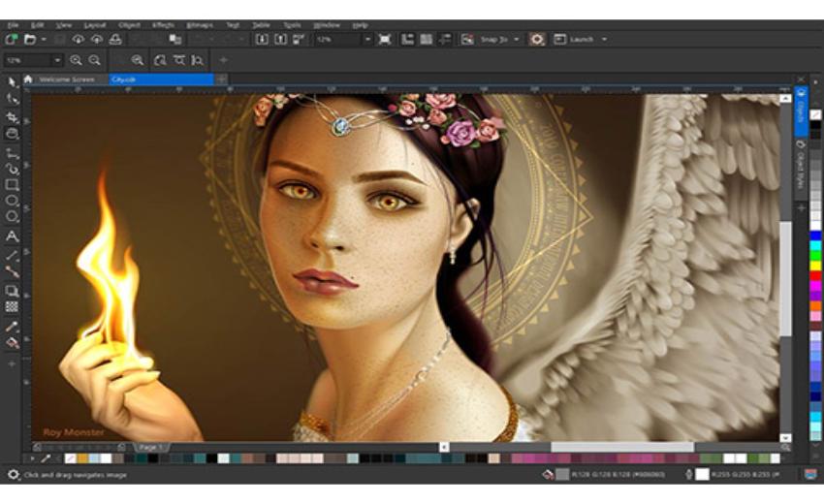Open the Bitmaps menu
Viewport: 824px width, 504px height.
click(200, 24)
